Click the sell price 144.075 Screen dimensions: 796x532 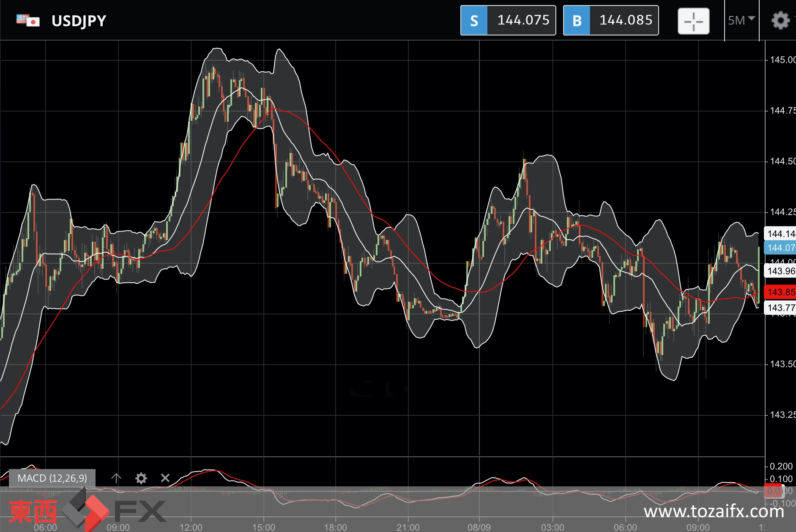523,20
